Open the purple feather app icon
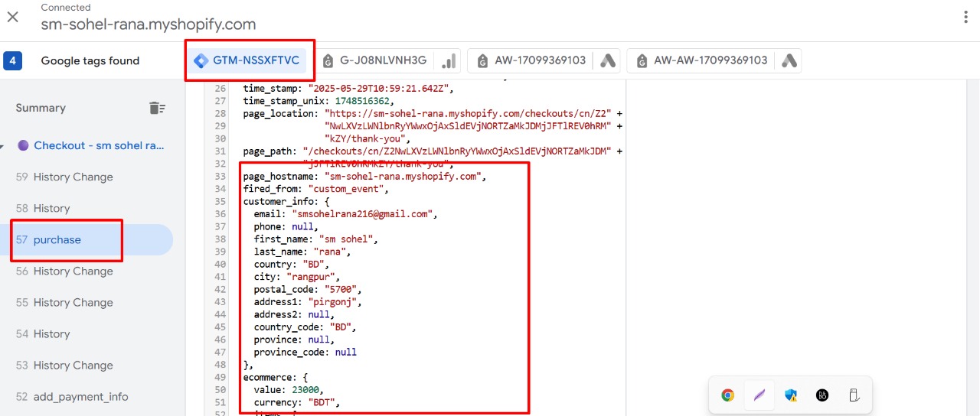This screenshot has width=980, height=416. tap(759, 395)
